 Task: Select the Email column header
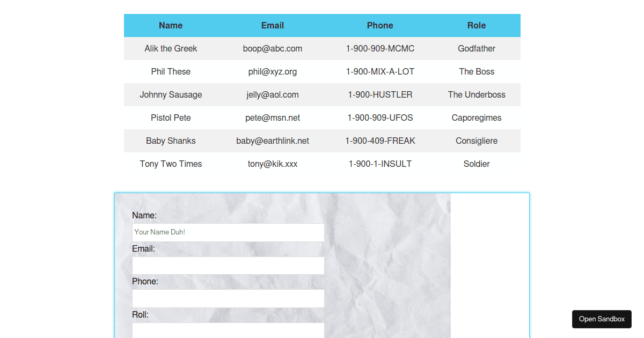tap(273, 25)
